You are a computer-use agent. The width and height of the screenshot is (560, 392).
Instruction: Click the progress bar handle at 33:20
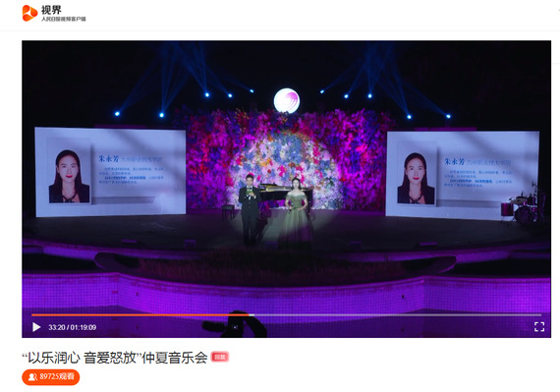(x=252, y=315)
